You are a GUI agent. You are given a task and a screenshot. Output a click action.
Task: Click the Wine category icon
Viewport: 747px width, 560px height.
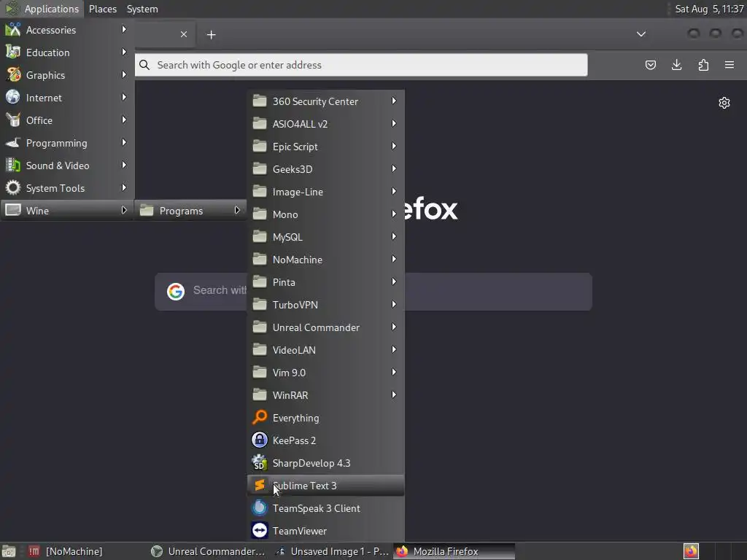13,210
